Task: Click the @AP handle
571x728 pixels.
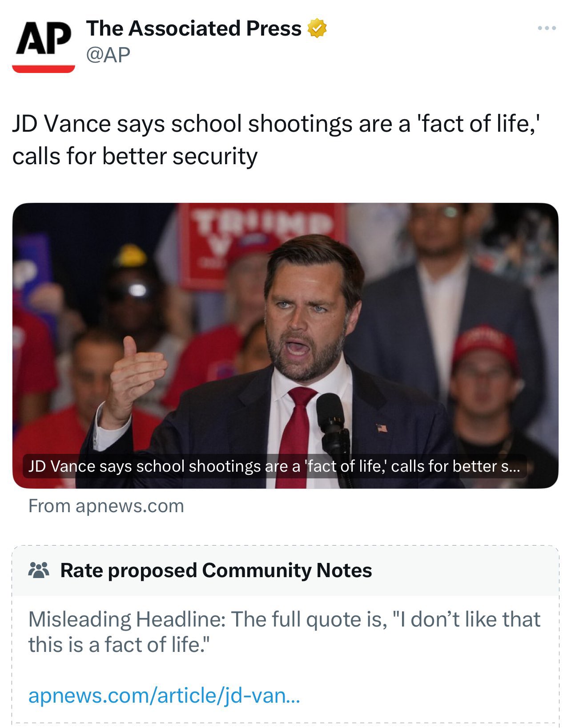Action: (x=108, y=55)
